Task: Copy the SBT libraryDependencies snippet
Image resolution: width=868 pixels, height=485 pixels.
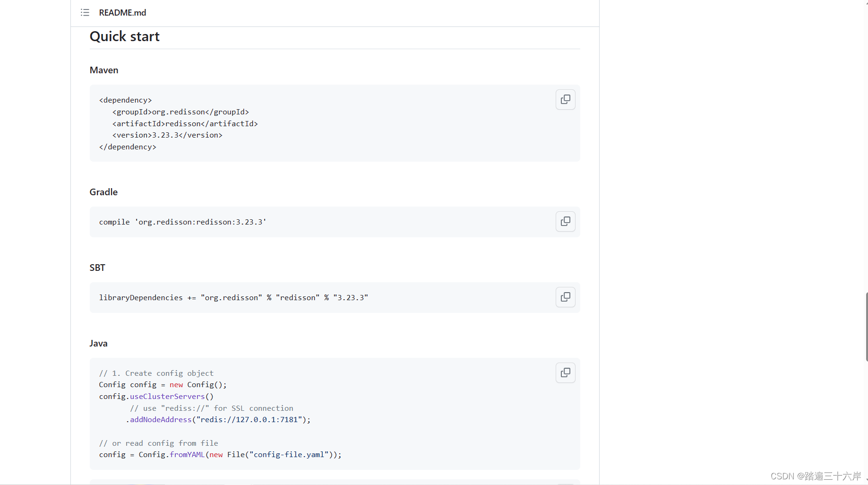Action: (565, 297)
